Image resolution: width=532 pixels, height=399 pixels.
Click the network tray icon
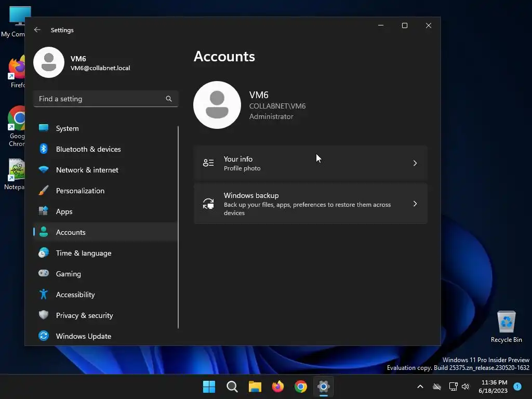tap(453, 387)
